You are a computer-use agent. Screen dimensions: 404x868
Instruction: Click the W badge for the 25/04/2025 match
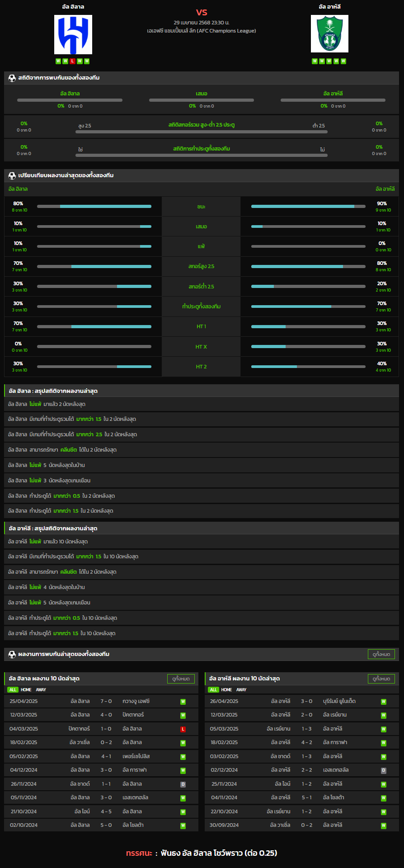(x=183, y=702)
